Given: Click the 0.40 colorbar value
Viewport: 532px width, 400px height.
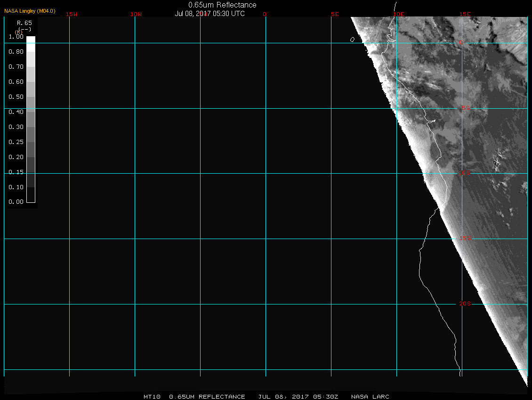Looking at the screenshot, I should pos(16,112).
